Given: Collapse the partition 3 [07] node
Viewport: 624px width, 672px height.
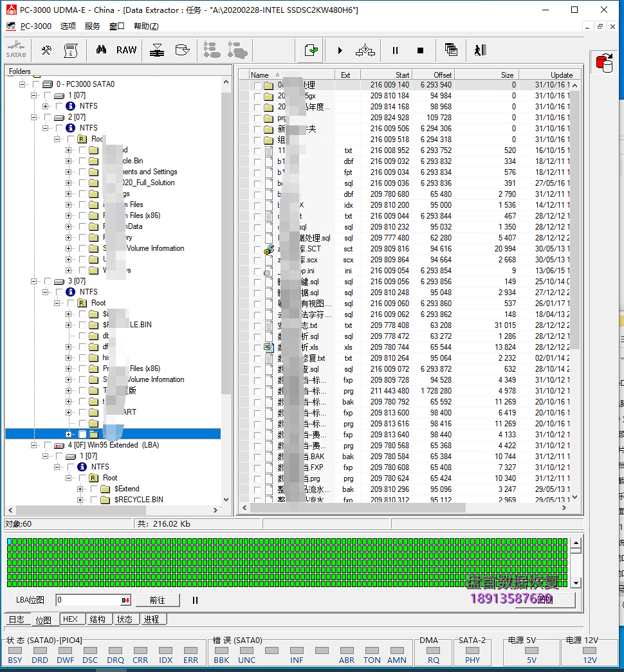Looking at the screenshot, I should coord(33,281).
